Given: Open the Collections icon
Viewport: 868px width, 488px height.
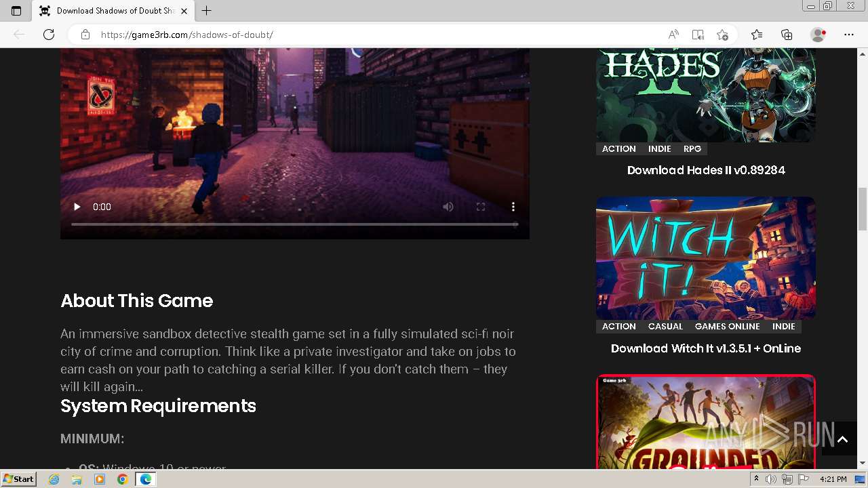Looking at the screenshot, I should (x=787, y=35).
